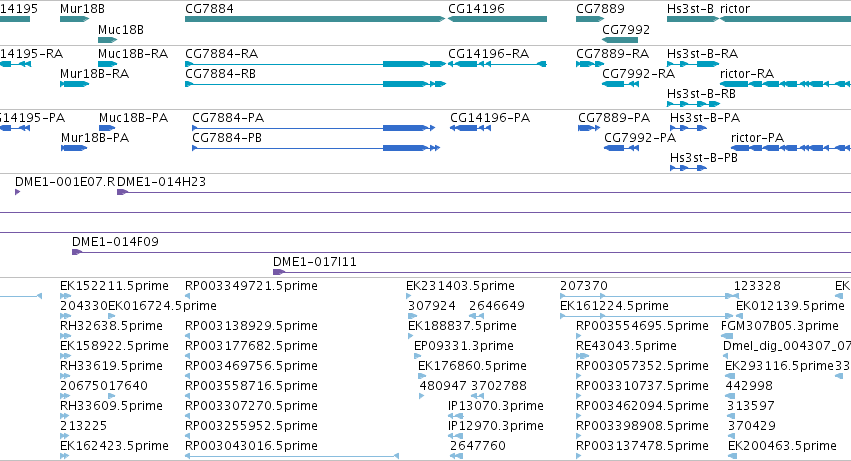Click the 307924 feature label
The width and height of the screenshot is (851, 461).
point(432,306)
